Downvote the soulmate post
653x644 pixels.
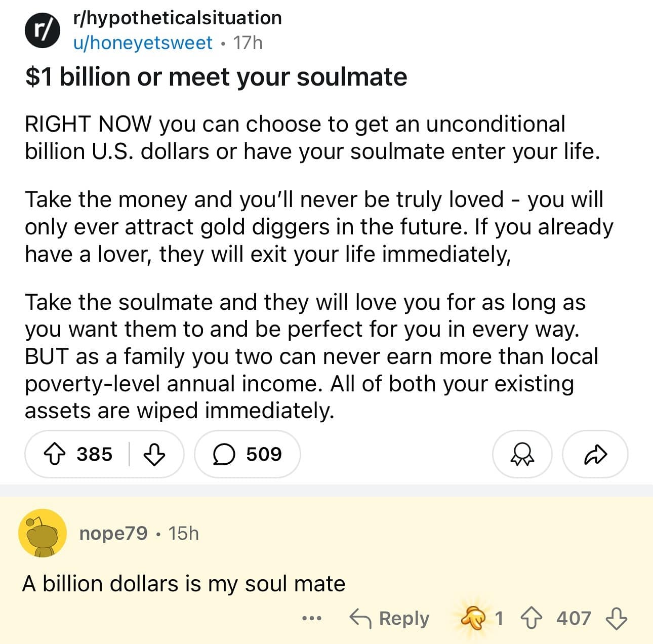pyautogui.click(x=154, y=454)
